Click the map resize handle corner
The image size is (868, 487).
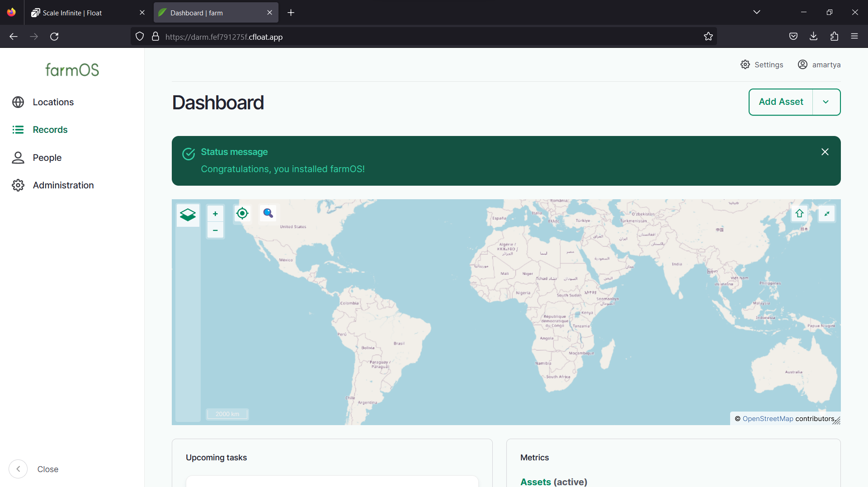coord(837,421)
